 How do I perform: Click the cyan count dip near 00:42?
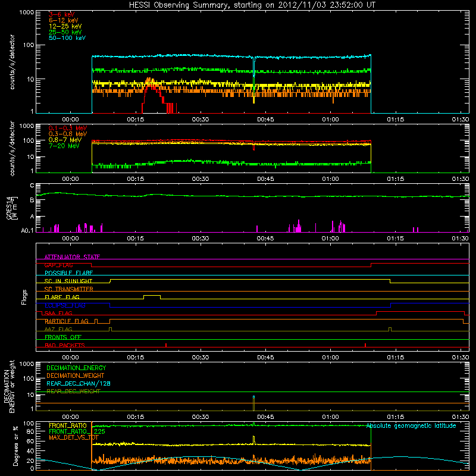click(254, 67)
